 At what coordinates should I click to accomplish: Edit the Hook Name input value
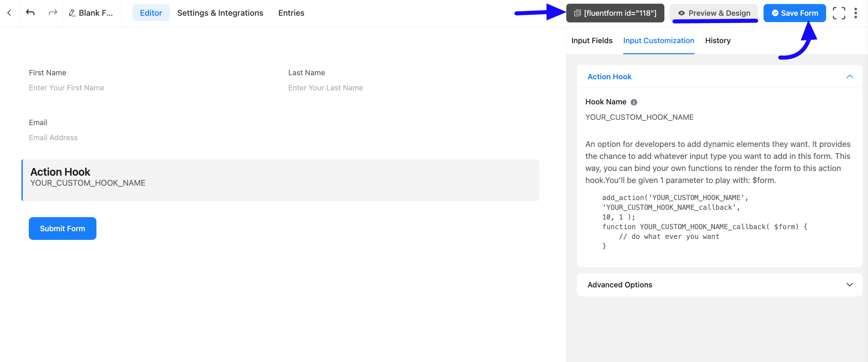click(719, 117)
